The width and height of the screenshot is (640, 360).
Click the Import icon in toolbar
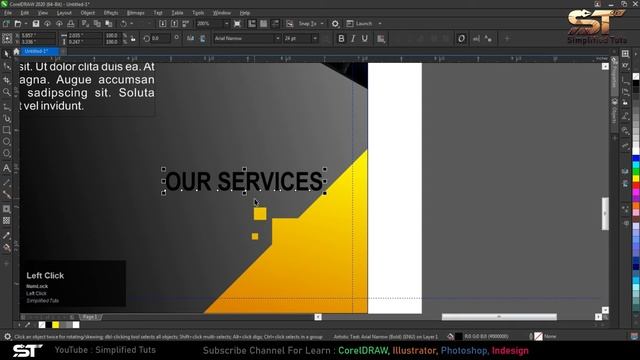[162, 24]
